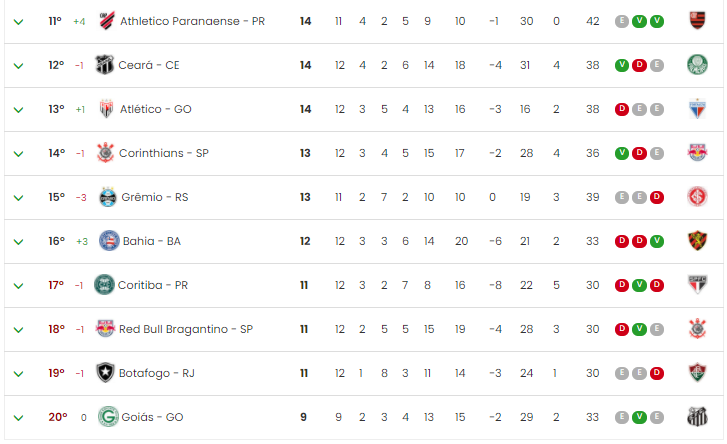Open the Red Bull Bragantino - SP link
727x444 pixels.
186,329
